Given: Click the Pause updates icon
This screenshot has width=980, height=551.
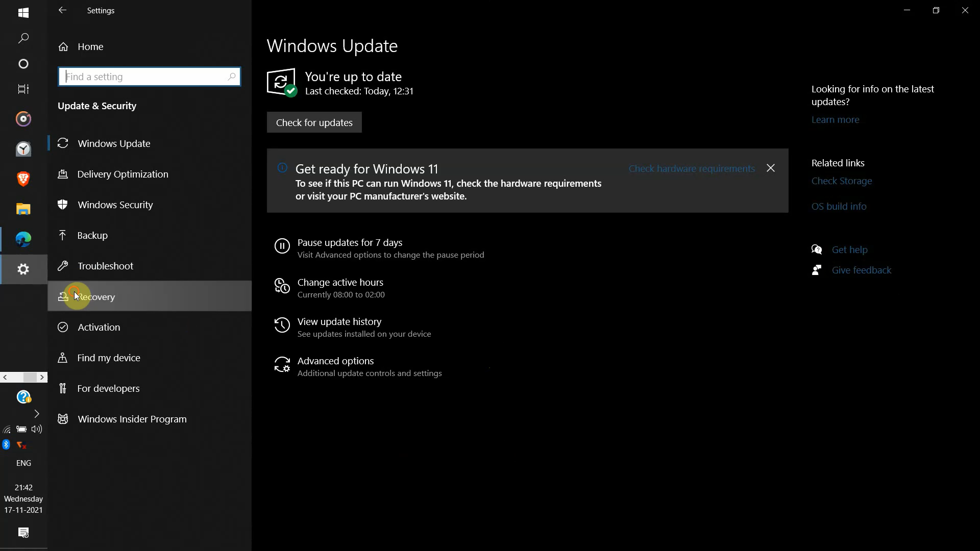Looking at the screenshot, I should point(282,246).
